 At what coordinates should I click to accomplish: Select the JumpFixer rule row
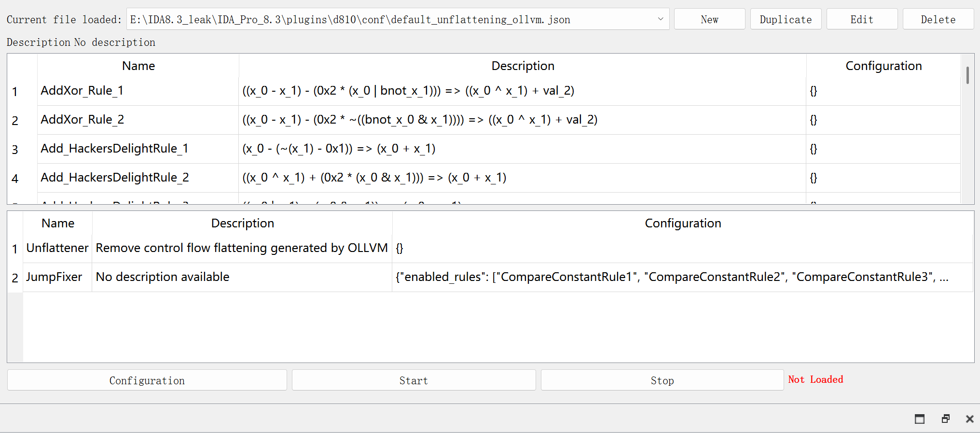[490, 277]
